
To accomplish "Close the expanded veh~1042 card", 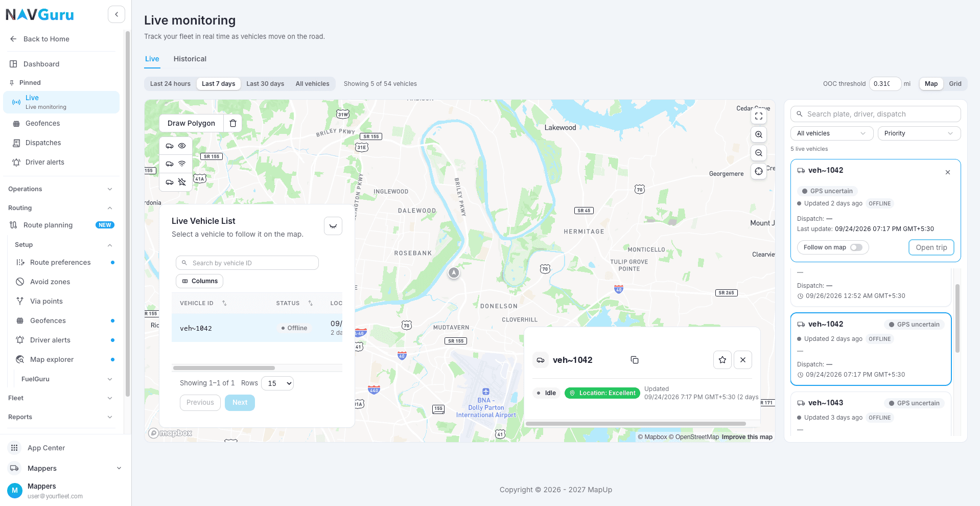I will tap(948, 172).
